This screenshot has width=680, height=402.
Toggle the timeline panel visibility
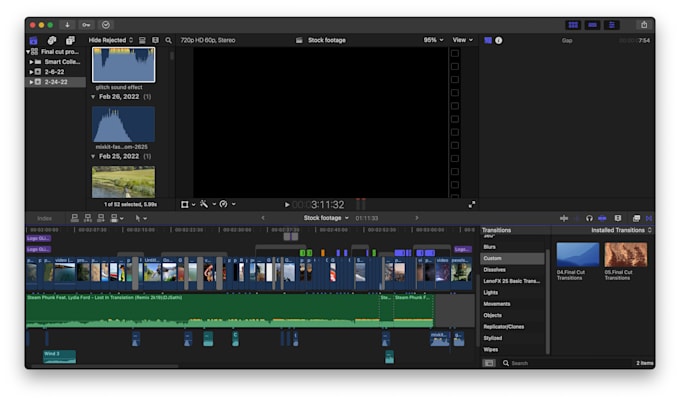(592, 25)
